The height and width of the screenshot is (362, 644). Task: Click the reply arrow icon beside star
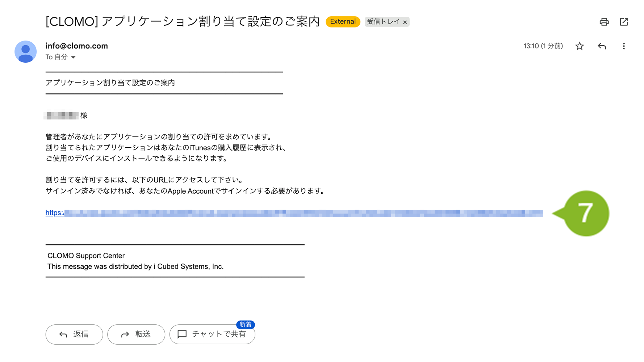602,46
